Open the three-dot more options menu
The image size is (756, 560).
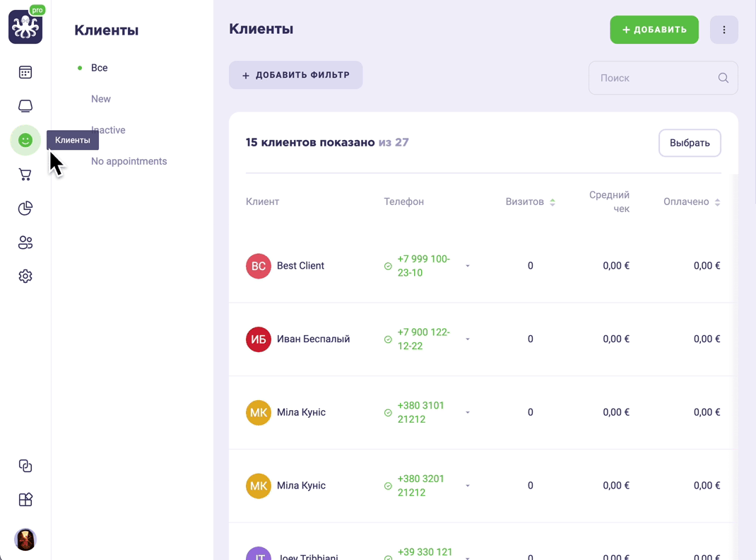coord(723,30)
